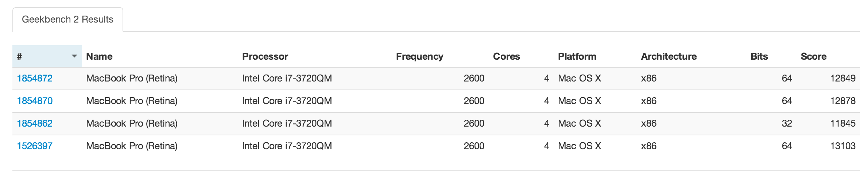Open result link 1854870
The image size is (868, 171).
[x=35, y=101]
